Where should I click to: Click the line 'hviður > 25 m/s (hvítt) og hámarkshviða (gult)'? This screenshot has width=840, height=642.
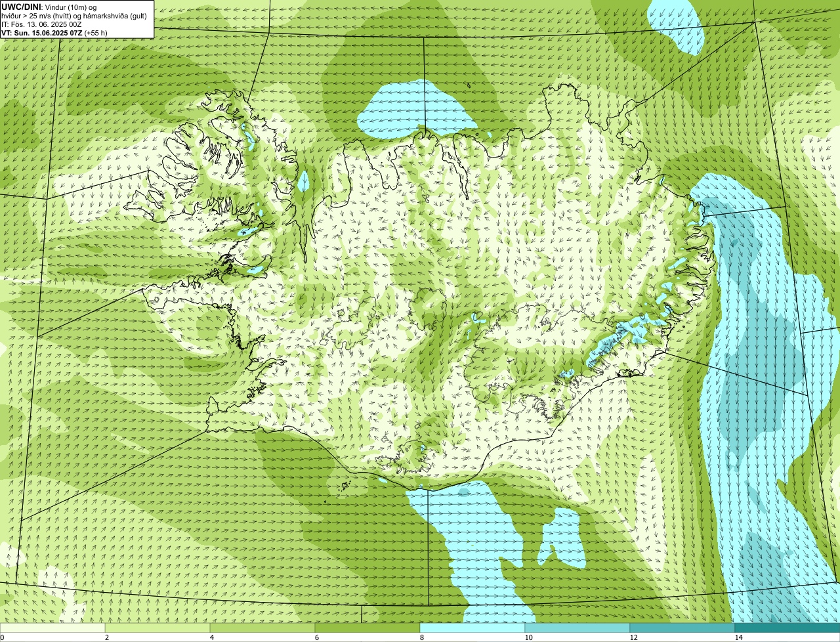point(74,16)
